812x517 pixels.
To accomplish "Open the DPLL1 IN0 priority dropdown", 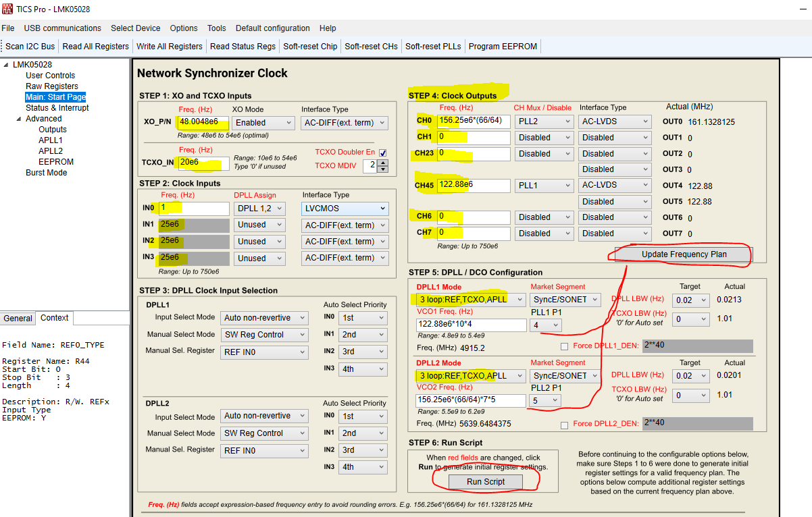I will (x=363, y=318).
